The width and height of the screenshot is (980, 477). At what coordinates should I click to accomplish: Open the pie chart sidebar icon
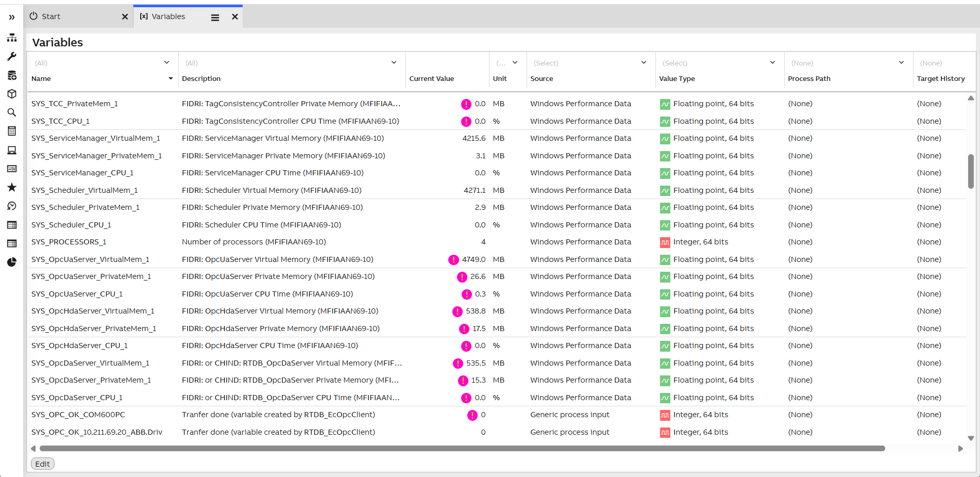tap(11, 262)
